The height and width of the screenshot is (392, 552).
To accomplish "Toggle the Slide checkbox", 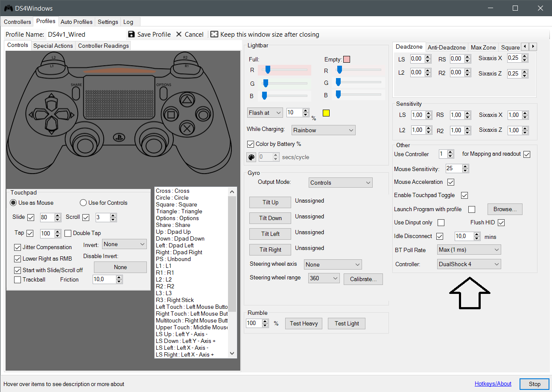I will pos(30,218).
